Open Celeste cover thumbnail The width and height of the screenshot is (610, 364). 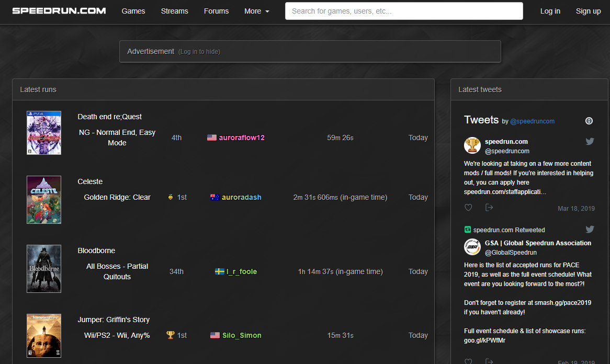point(44,200)
